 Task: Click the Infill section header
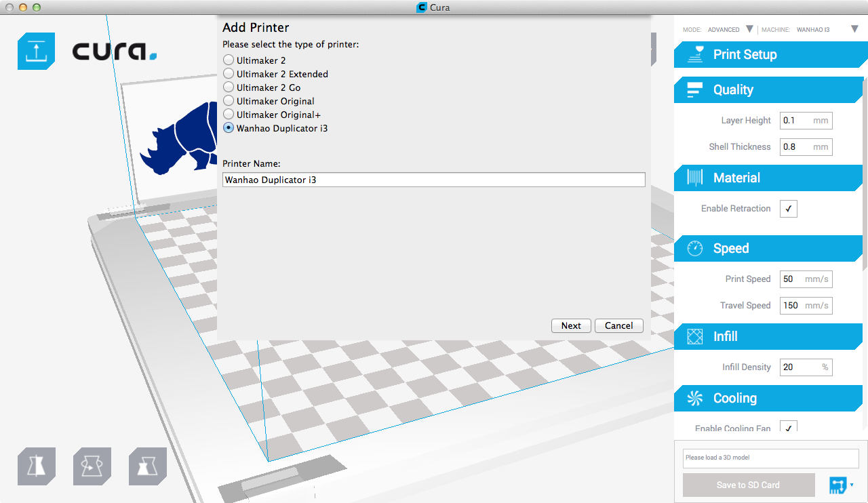point(768,336)
